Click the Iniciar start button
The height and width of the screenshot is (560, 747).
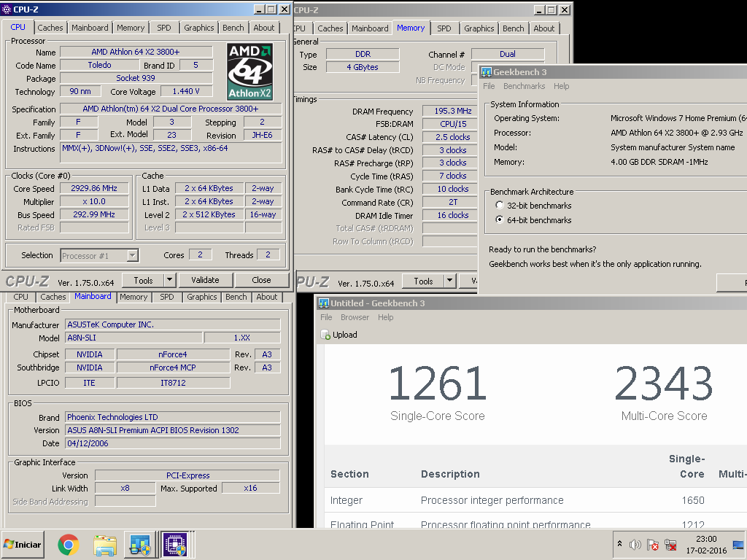pyautogui.click(x=23, y=545)
